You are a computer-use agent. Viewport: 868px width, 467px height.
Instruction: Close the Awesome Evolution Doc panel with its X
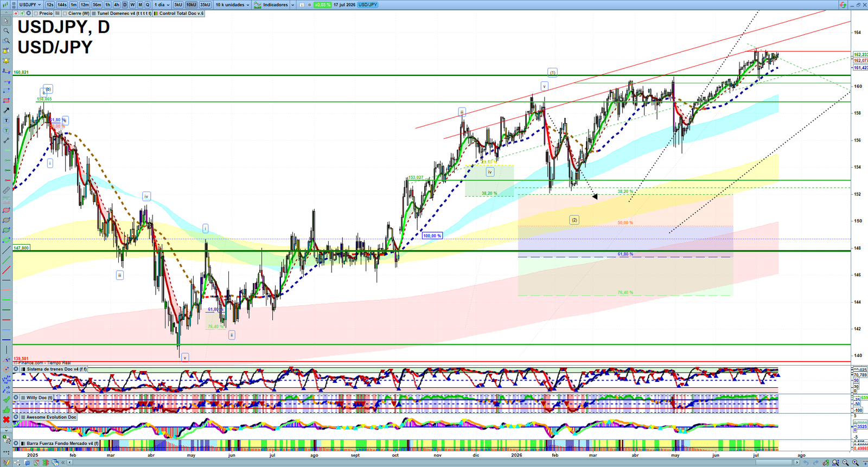[x=16, y=417]
